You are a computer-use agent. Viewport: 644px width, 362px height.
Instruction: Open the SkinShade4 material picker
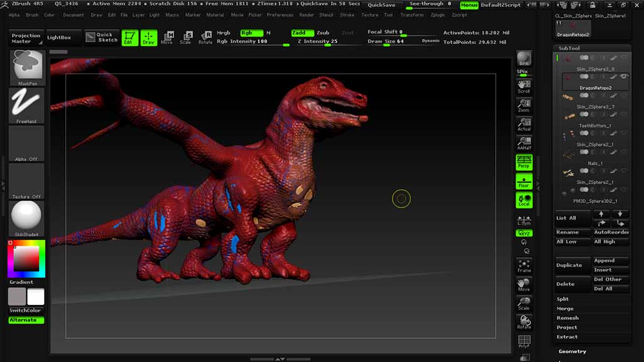point(26,219)
